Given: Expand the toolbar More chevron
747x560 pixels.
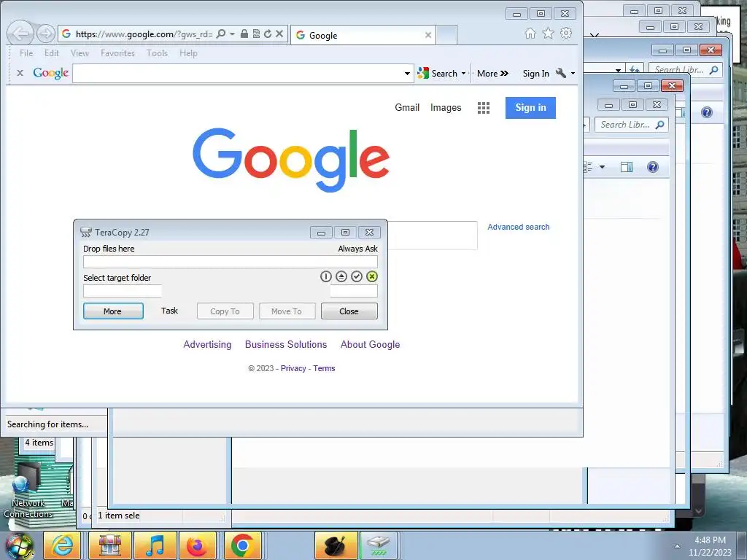Looking at the screenshot, I should pos(492,74).
